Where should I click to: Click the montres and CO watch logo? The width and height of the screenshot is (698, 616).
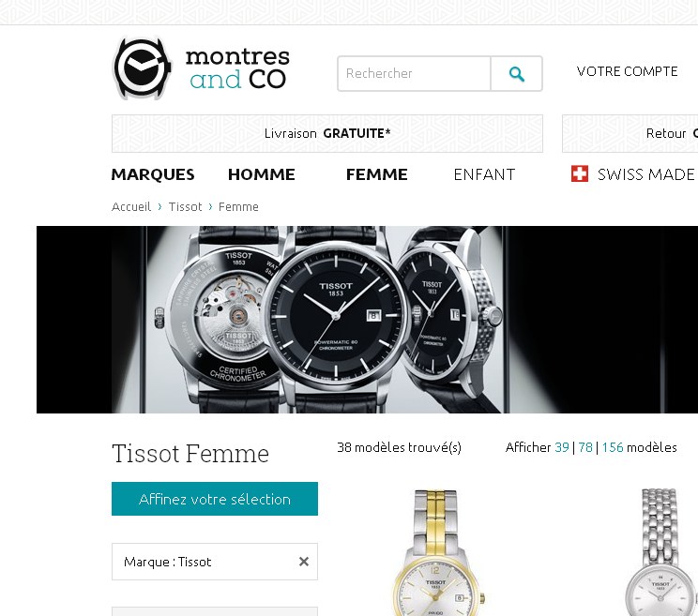201,68
